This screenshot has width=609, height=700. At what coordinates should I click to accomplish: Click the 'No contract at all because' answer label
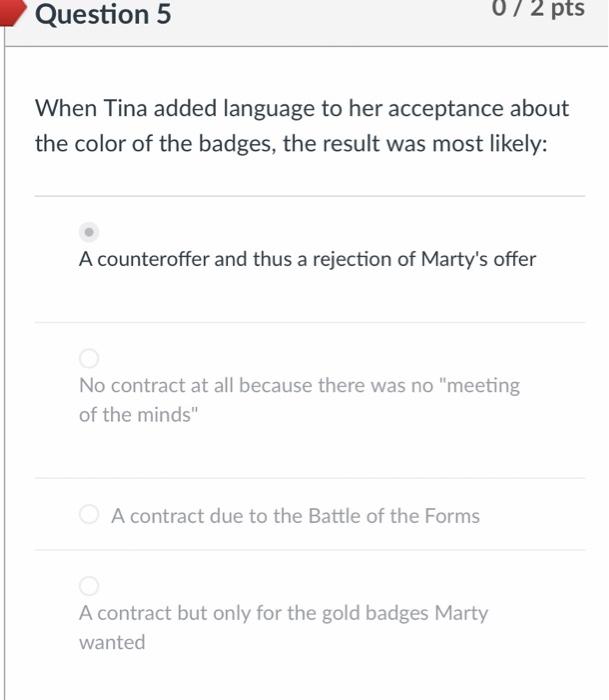click(x=299, y=400)
